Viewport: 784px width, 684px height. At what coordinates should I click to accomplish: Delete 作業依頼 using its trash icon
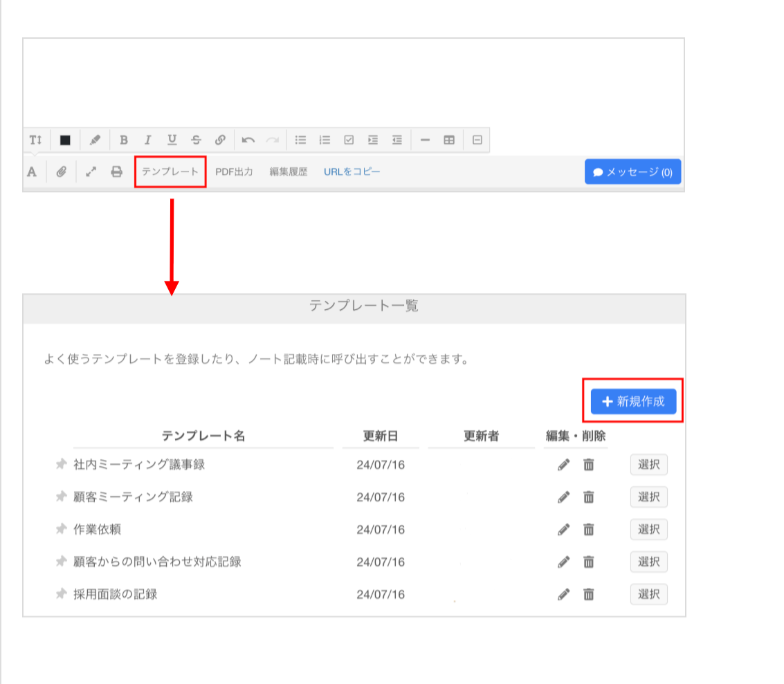587,529
